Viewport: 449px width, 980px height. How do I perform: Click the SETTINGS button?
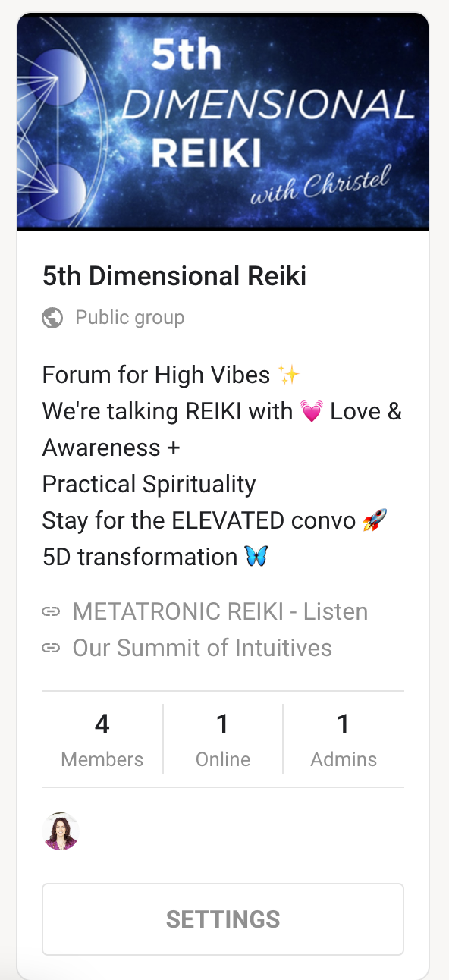222,918
